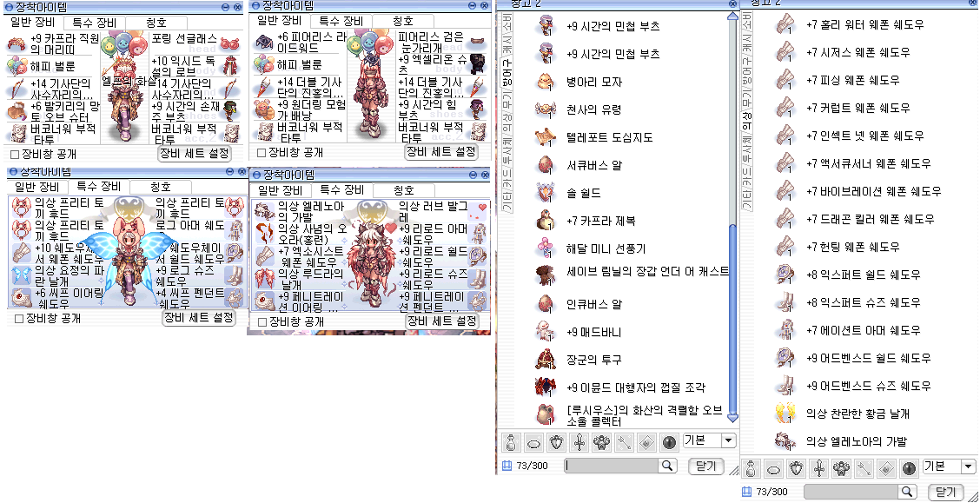Screen dimensions: 980x503
Task: Select arrow filter icon in left storage window
Action: [625, 442]
